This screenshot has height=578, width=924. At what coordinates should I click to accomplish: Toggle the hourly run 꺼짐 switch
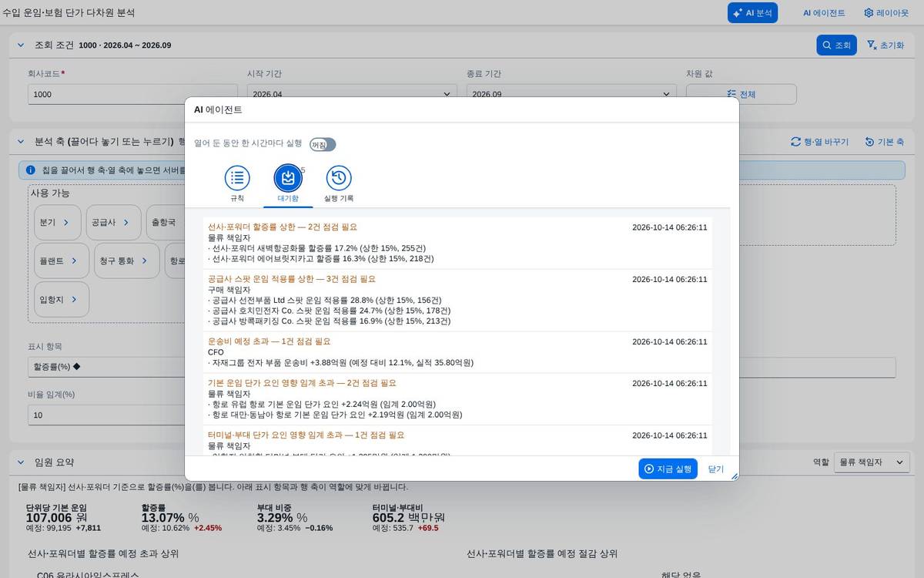click(323, 144)
